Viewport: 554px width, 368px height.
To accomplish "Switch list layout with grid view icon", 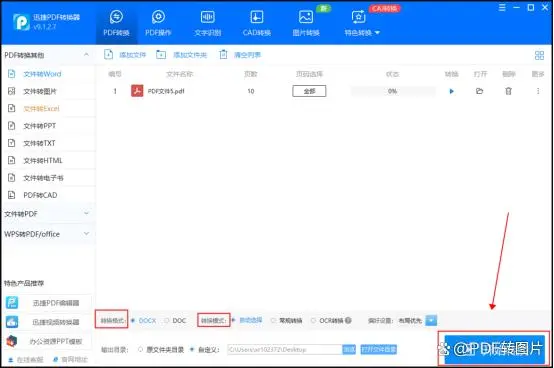I will 540,55.
